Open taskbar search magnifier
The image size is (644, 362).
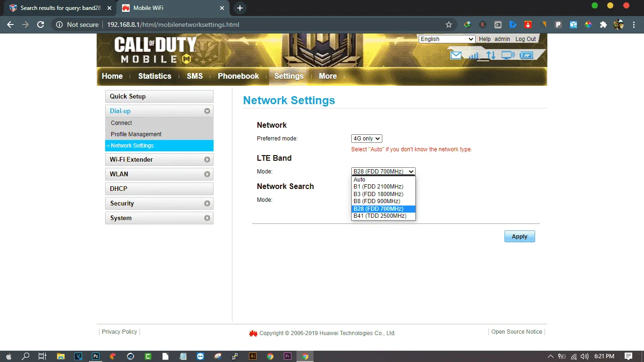tap(26, 356)
